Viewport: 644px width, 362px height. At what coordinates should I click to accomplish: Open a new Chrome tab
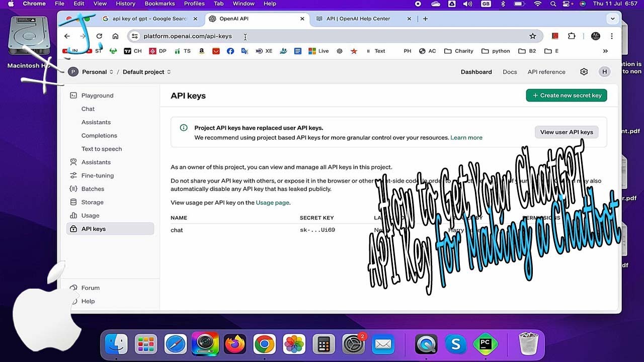pos(425,19)
